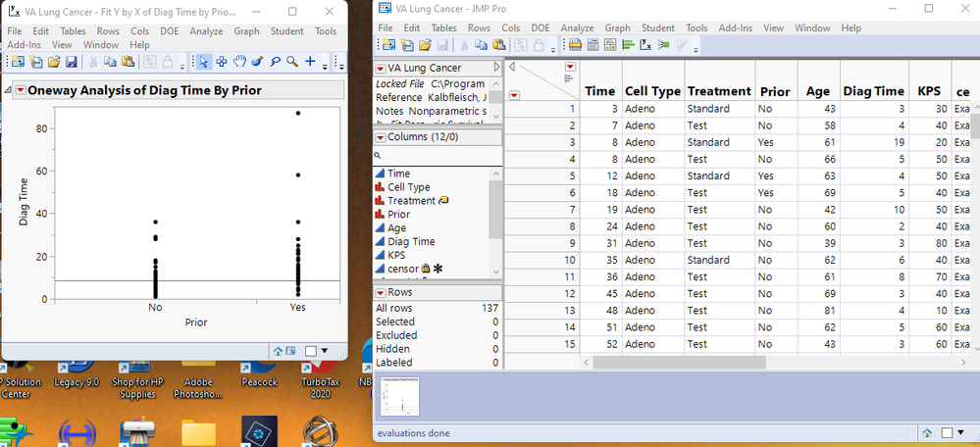Screen dimensions: 980x447
Task: Click Distribution icon in data table toolbar
Action: tap(629, 45)
